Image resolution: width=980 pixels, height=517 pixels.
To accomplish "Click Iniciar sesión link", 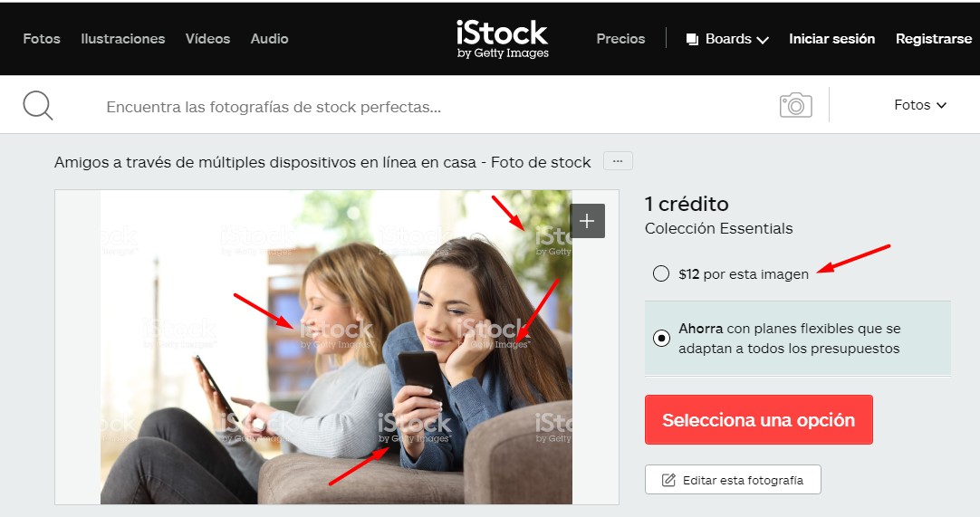I will coord(831,39).
